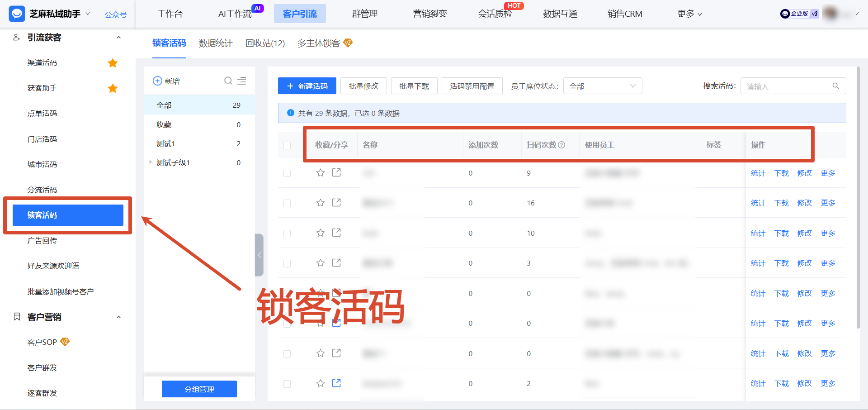The image size is (868, 410).
Task: Open the AI工作流 top menu
Action: (x=235, y=14)
